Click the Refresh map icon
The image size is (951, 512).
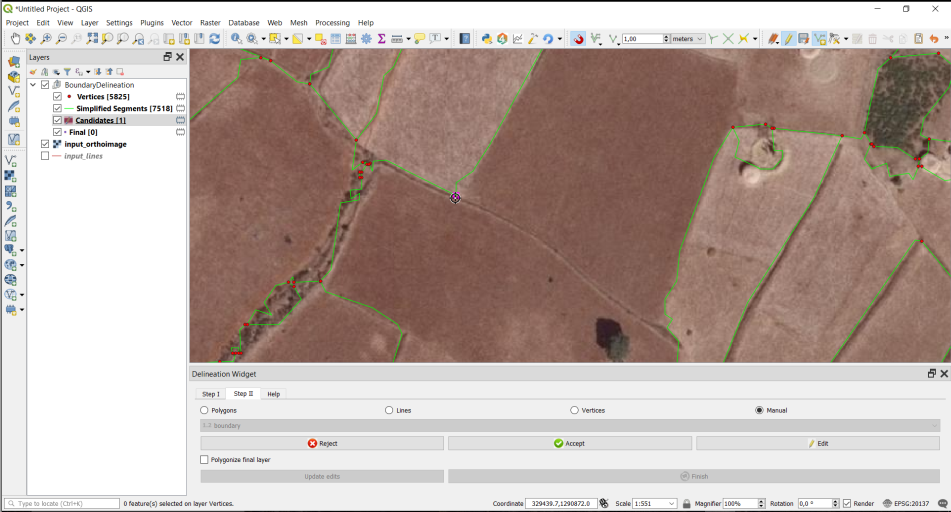[214, 39]
